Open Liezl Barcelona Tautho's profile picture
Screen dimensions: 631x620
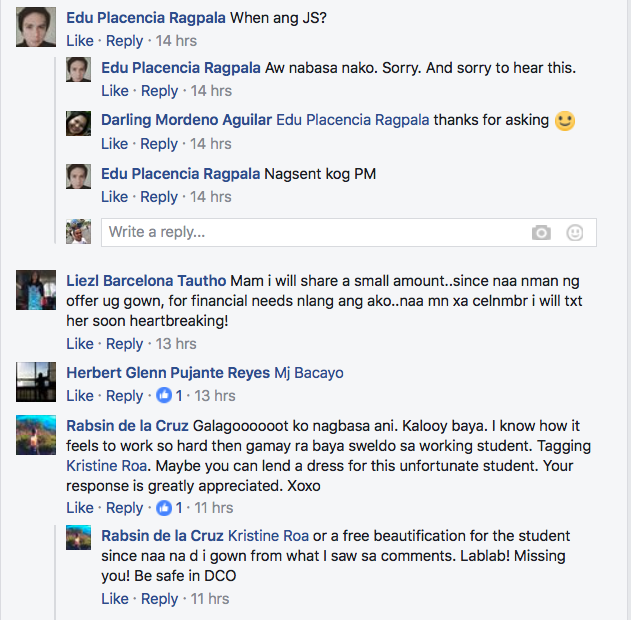pos(36,290)
